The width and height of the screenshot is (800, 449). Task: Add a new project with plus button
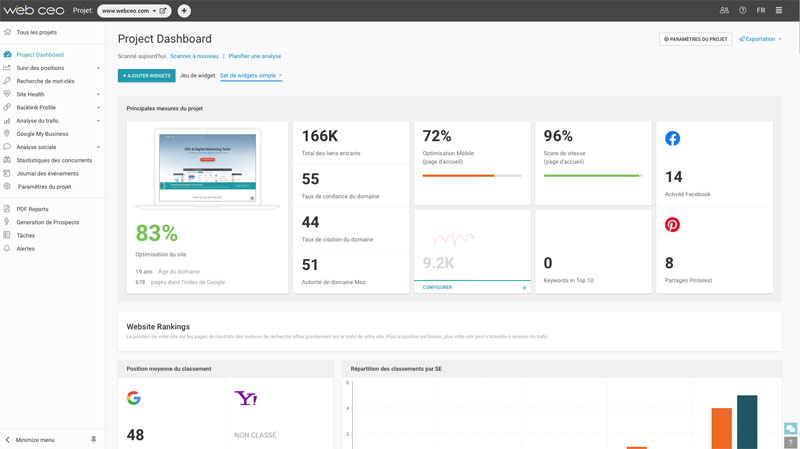point(184,11)
